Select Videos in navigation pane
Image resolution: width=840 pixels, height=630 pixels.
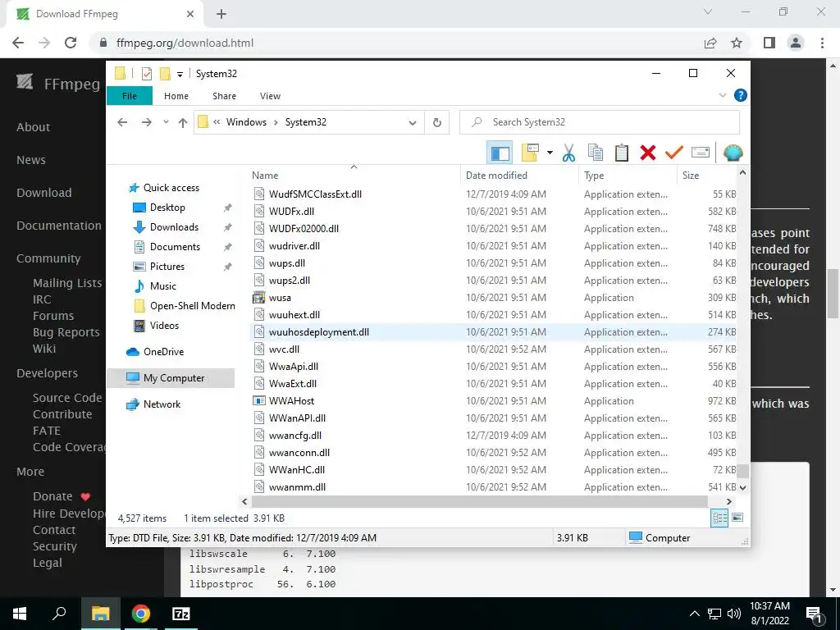164,326
